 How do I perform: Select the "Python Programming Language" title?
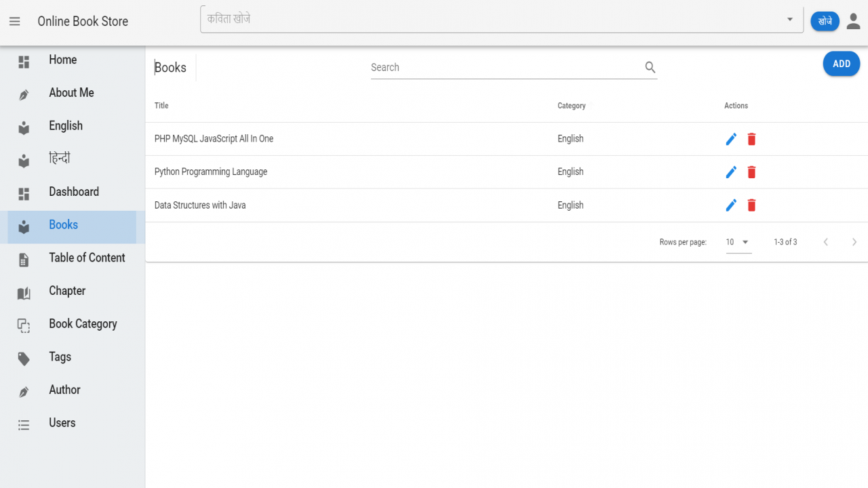(x=211, y=172)
